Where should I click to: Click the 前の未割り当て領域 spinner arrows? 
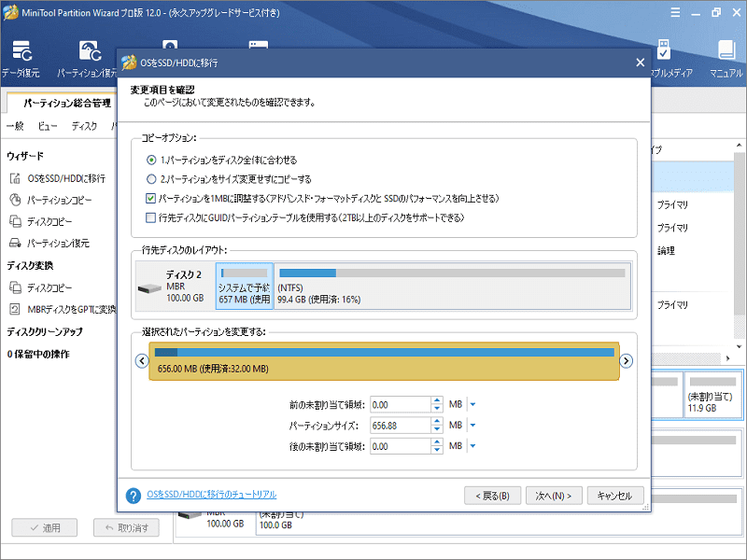[437, 405]
